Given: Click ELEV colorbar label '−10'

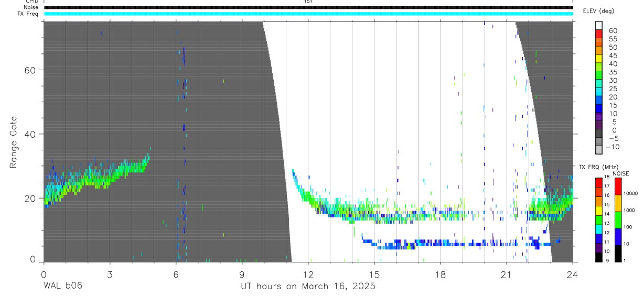Looking at the screenshot, I should (x=613, y=147).
